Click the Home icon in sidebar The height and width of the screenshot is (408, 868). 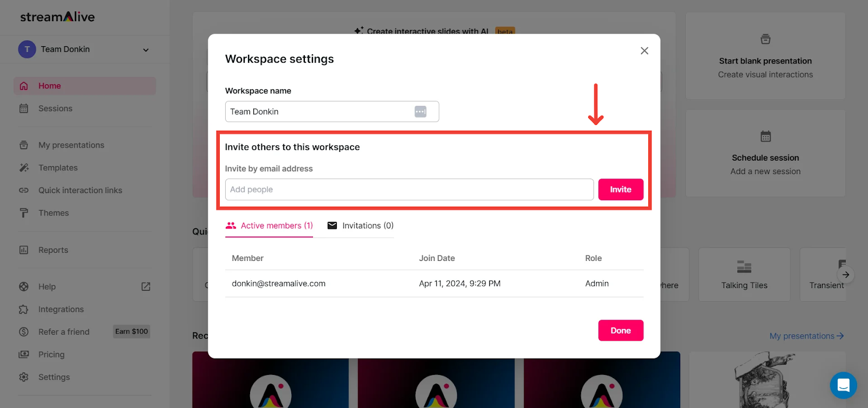coord(24,86)
